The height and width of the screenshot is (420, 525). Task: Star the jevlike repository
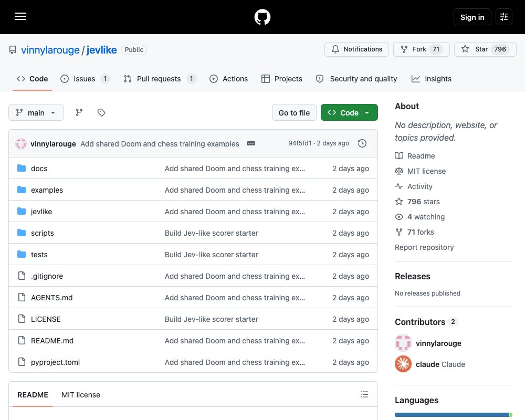click(x=485, y=49)
